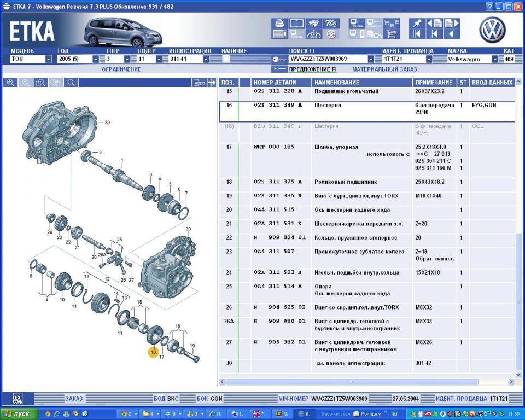Click the КАТ field showing 409
525x420 pixels.
(x=509, y=59)
